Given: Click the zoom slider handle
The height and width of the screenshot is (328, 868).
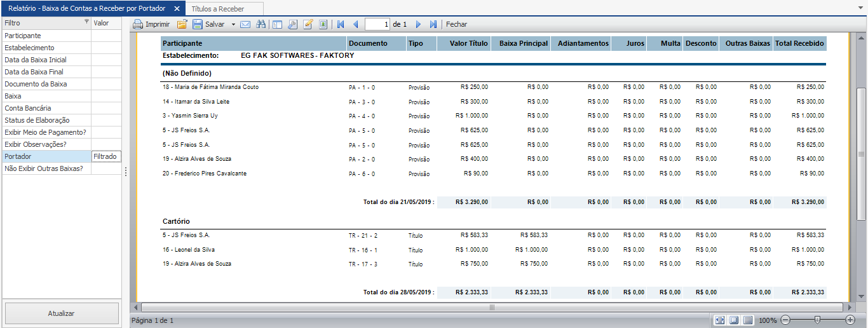Looking at the screenshot, I should pos(817,320).
